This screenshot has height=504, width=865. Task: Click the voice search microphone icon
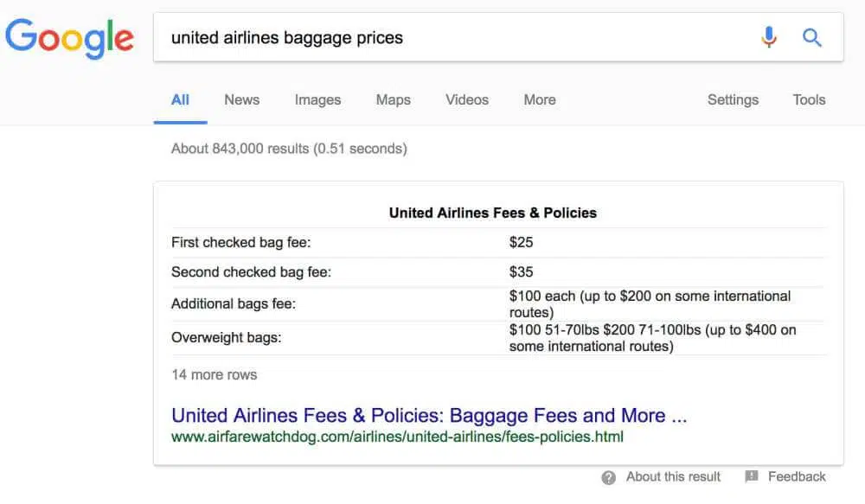768,37
